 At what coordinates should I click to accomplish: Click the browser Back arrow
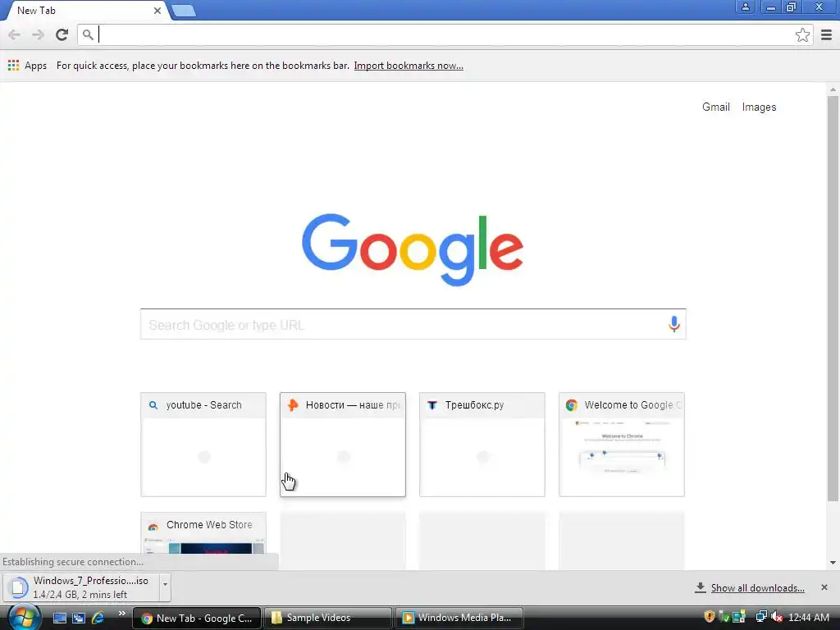[15, 35]
